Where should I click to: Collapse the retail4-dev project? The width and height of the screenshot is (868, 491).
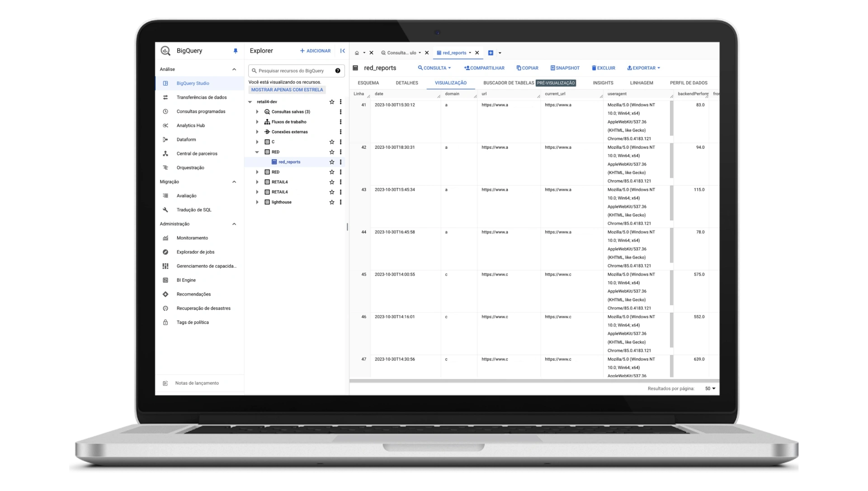tap(250, 102)
